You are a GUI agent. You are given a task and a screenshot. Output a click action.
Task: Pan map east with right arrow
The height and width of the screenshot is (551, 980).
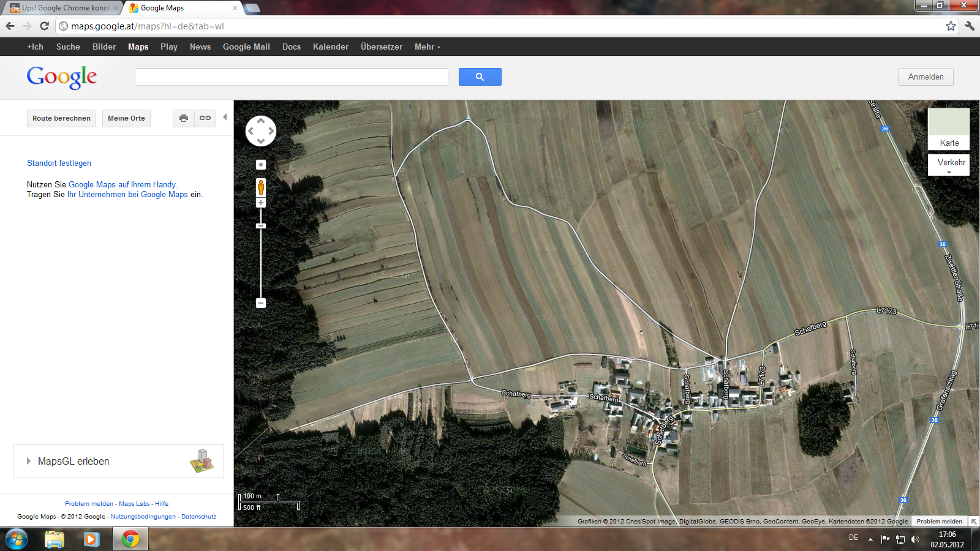pyautogui.click(x=271, y=131)
